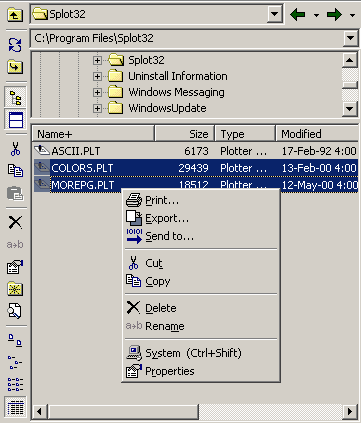Sort by the Modified column header

tap(317, 134)
